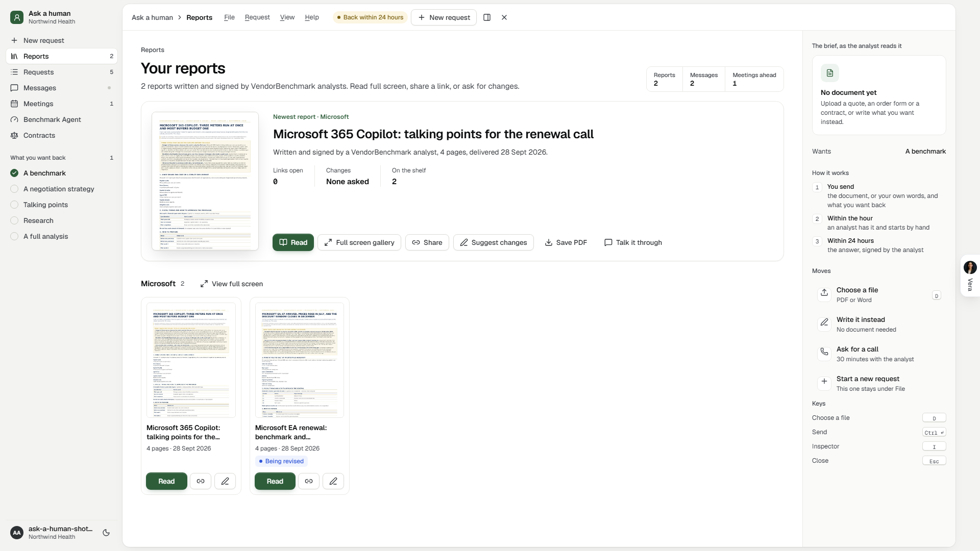Select the A benchmark option
This screenshot has height=551, width=980.
pos(61,173)
